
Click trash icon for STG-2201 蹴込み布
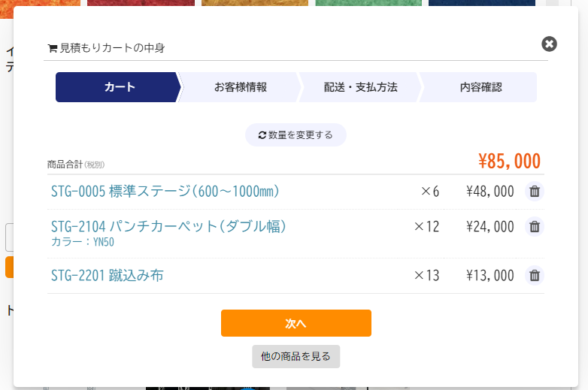[535, 275]
